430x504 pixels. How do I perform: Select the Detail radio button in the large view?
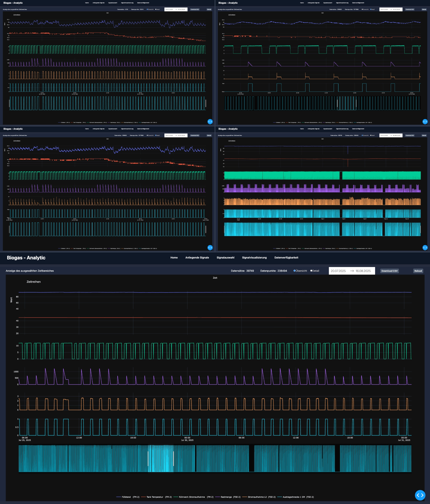[x=311, y=271]
